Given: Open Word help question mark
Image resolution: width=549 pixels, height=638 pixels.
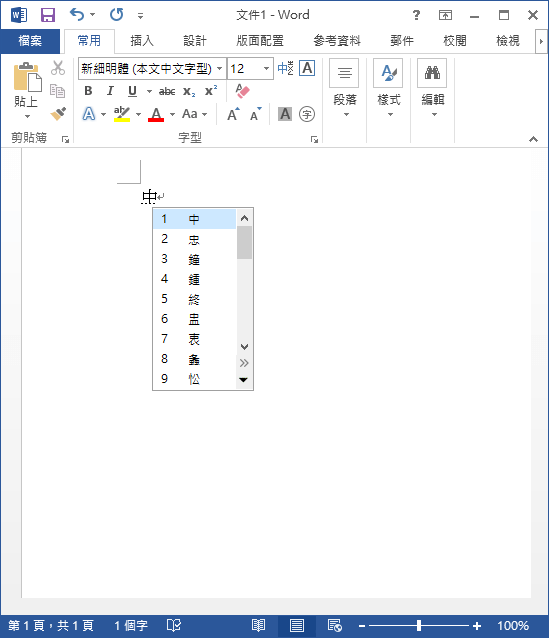Looking at the screenshot, I should pos(416,15).
